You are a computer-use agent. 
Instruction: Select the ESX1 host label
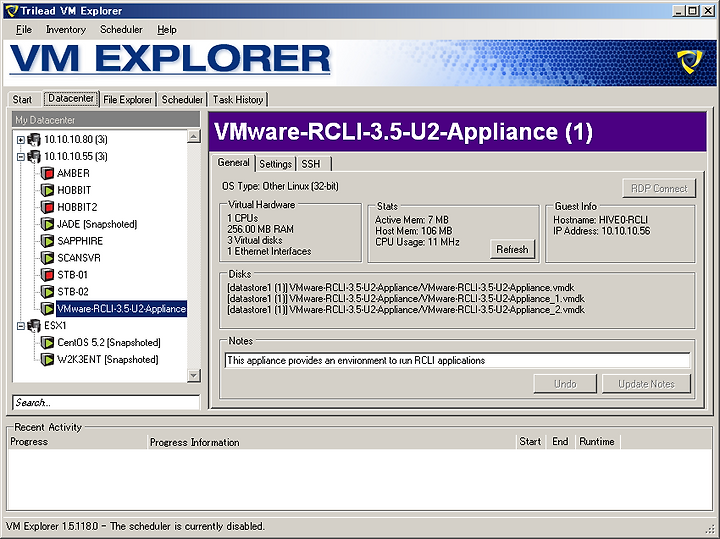tap(55, 326)
